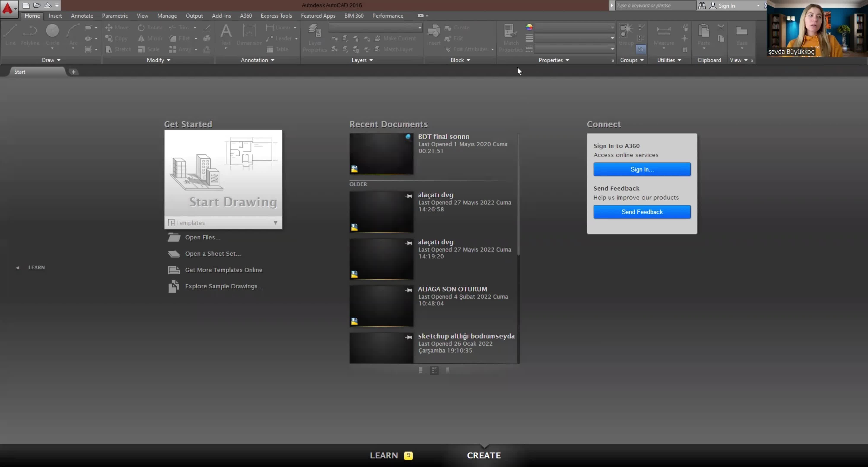Switch recent documents to text list view
The height and width of the screenshot is (467, 868).
point(447,370)
